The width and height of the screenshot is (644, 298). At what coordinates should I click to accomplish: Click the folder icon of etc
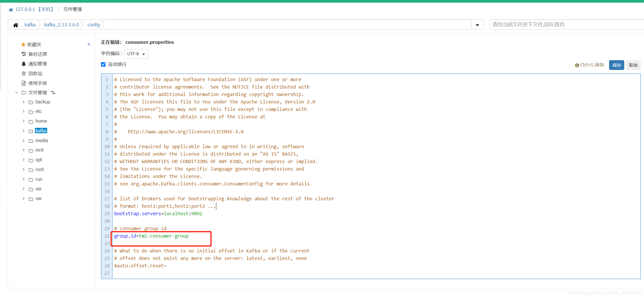31,112
